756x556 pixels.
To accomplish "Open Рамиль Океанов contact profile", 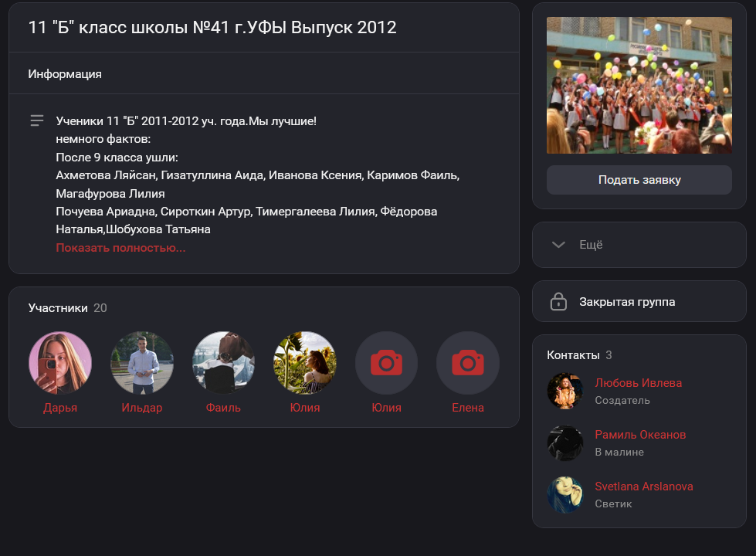I will pyautogui.click(x=640, y=435).
